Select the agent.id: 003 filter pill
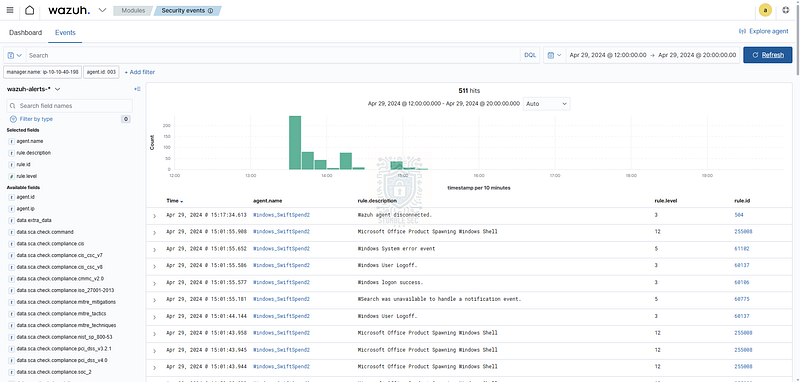Viewport: 800px width, 382px height. [101, 72]
